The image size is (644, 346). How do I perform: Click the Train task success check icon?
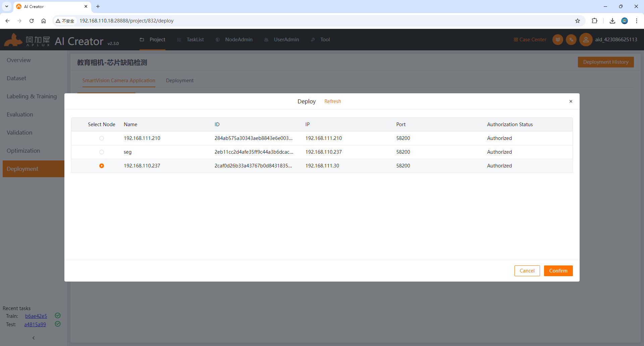[58, 315]
